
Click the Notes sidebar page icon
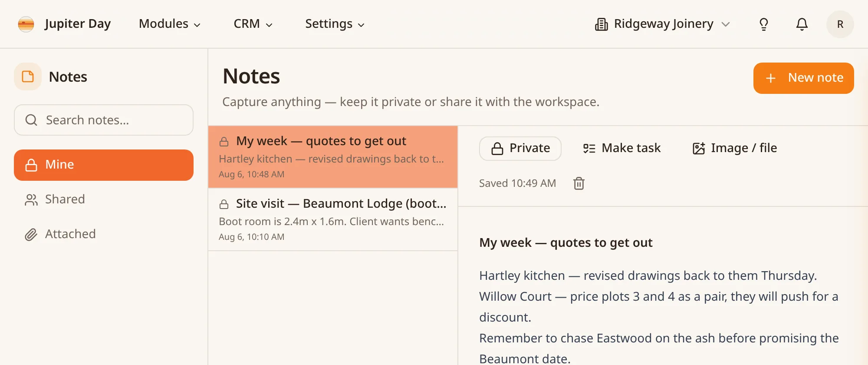(28, 76)
